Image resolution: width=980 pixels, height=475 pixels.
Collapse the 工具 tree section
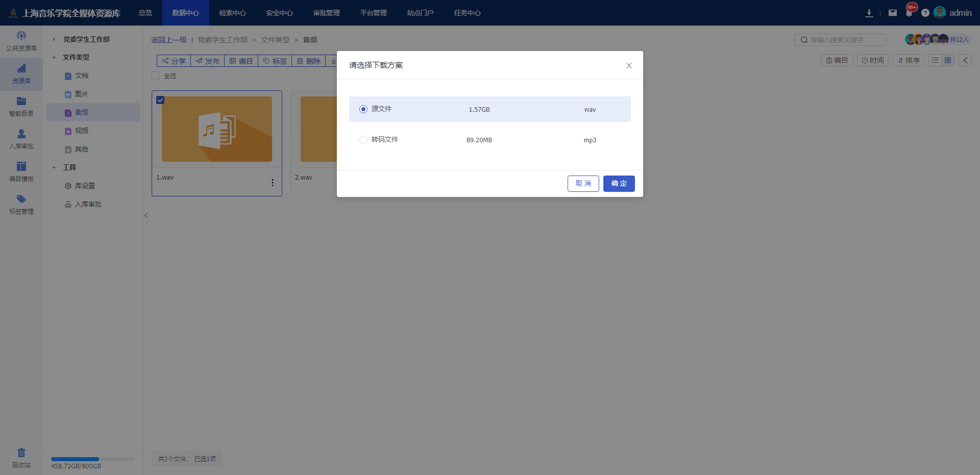point(54,168)
